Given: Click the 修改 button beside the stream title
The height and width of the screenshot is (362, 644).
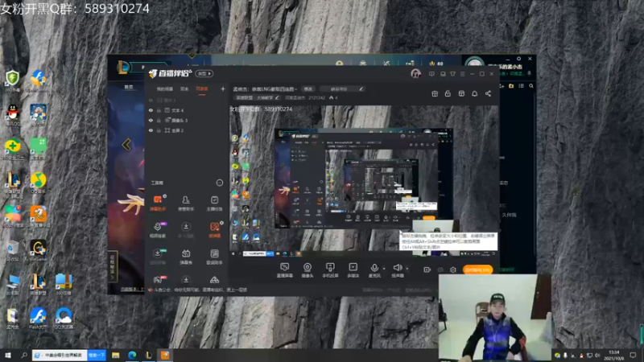Looking at the screenshot, I should (308, 88).
